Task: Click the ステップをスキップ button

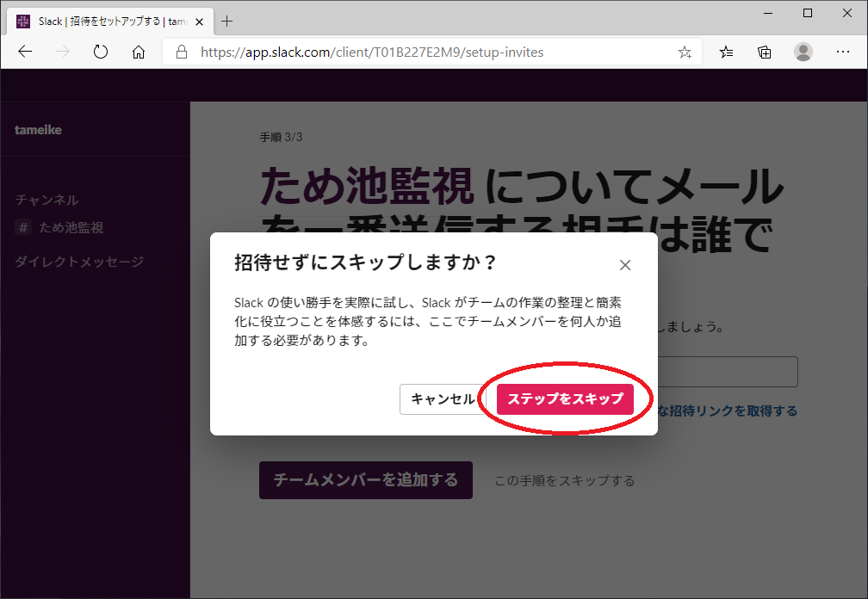Action: [565, 399]
